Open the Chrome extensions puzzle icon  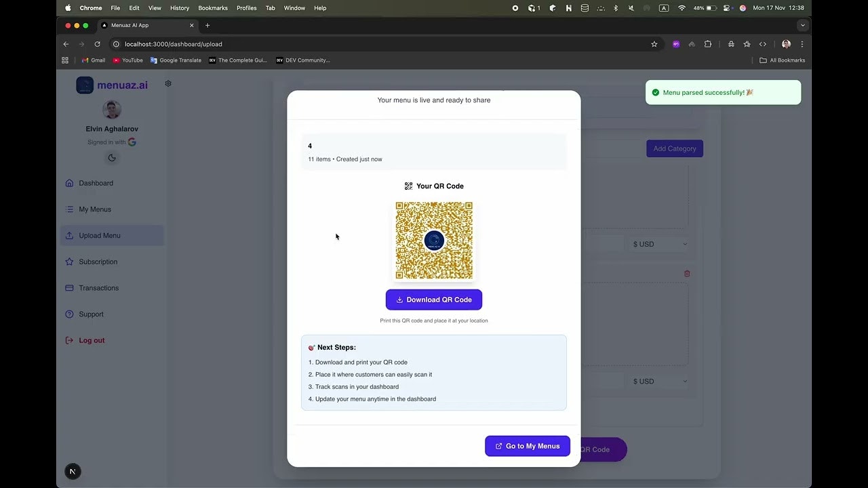point(708,44)
